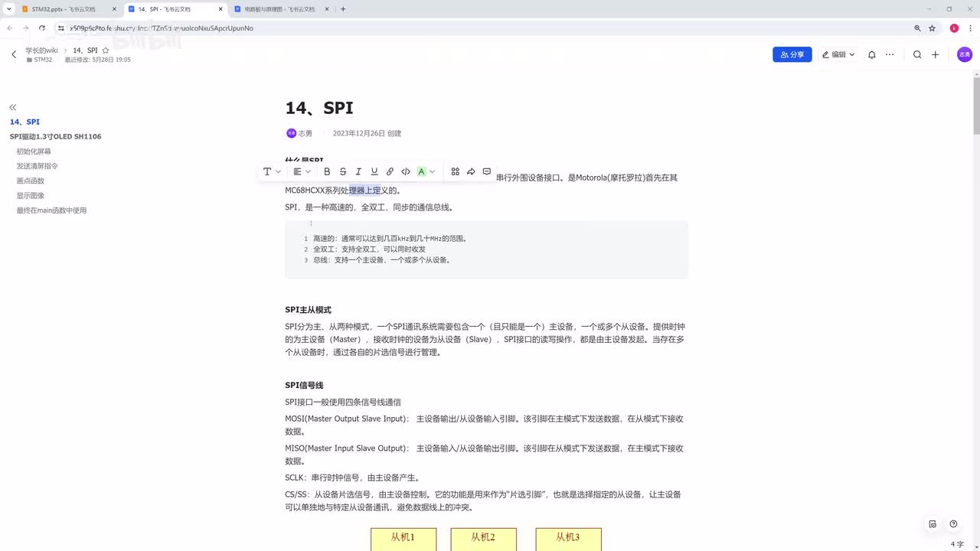Apply strikethrough to selected text
This screenshot has width=980, height=551.
click(x=343, y=171)
